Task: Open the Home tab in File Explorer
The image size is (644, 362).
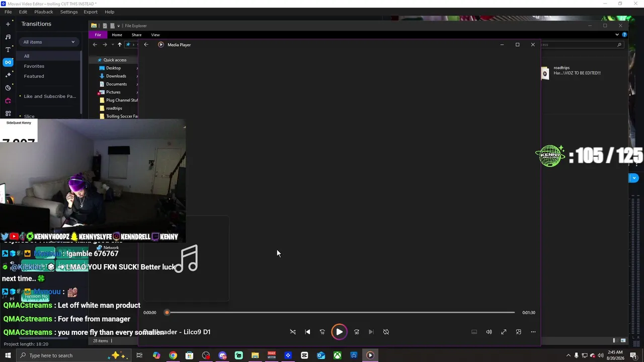Action: pos(117,35)
